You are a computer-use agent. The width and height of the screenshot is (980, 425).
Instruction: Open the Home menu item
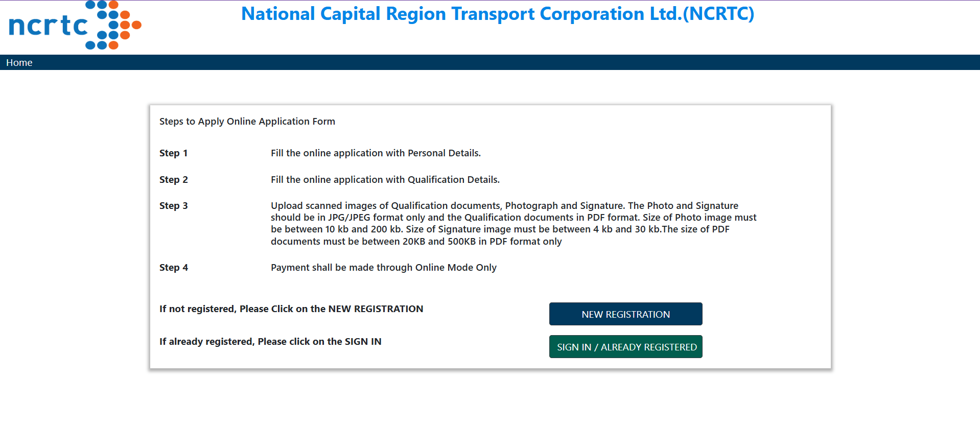click(19, 63)
